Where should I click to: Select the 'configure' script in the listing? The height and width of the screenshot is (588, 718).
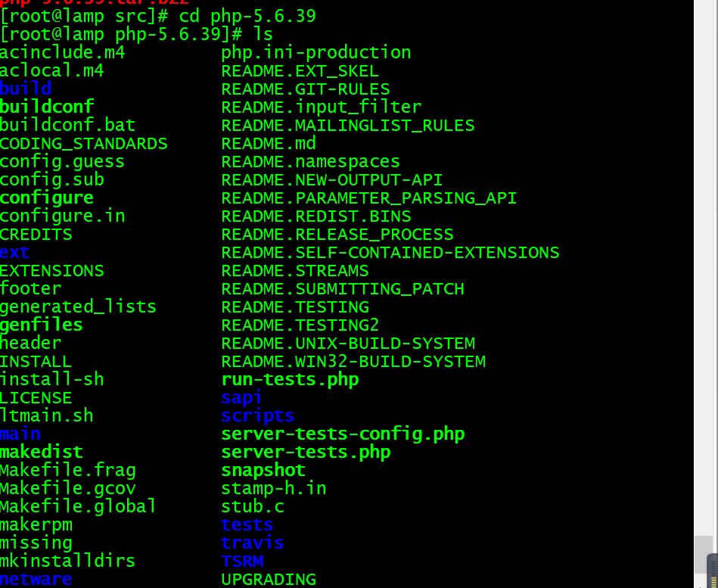[47, 198]
